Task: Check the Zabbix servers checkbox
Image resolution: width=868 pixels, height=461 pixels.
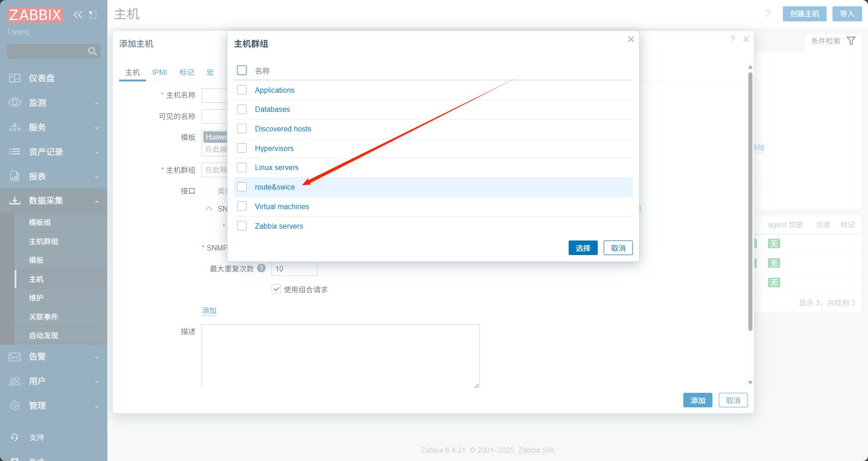Action: point(242,226)
